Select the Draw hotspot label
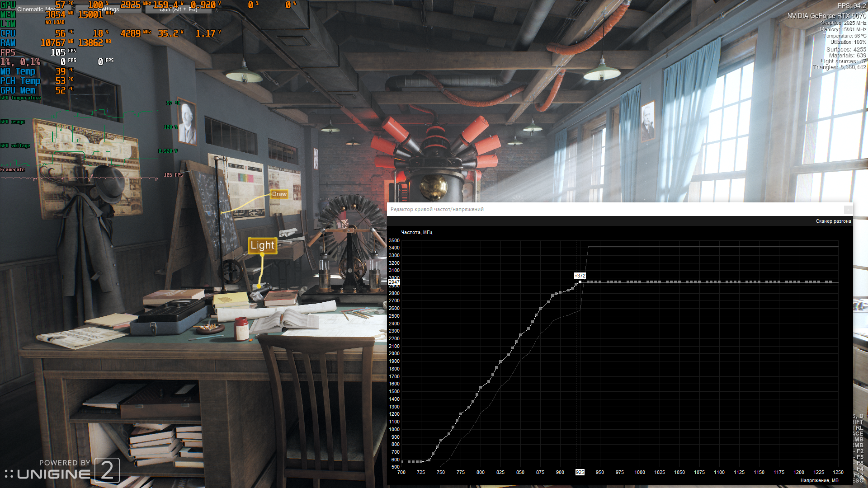The height and width of the screenshot is (488, 868). tap(279, 194)
